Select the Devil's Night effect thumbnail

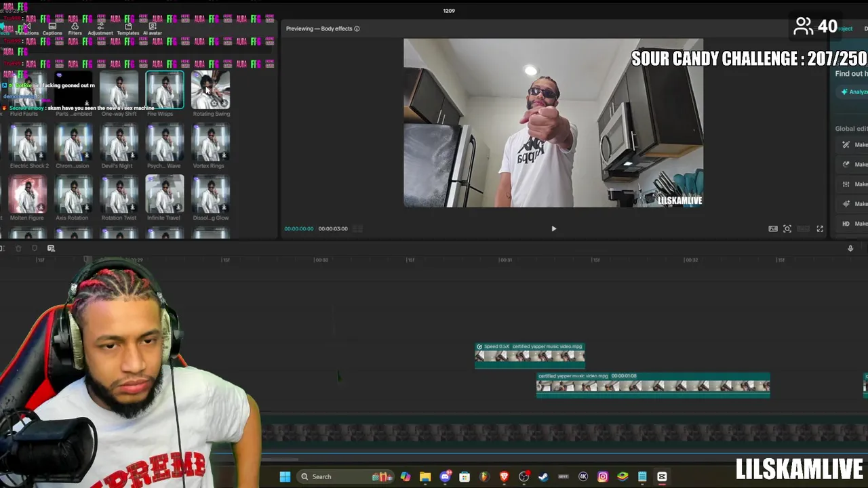pyautogui.click(x=119, y=142)
